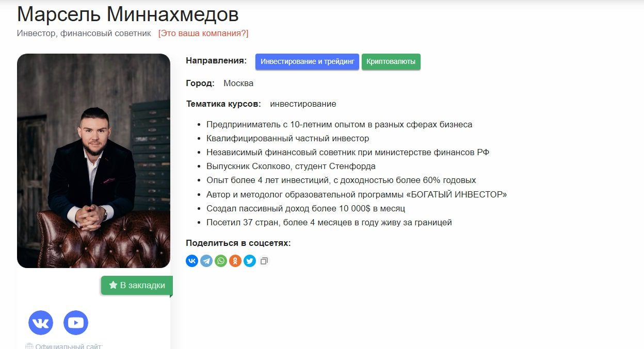The width and height of the screenshot is (644, 349).
Task: Add profile to bookmarks with В закладки
Action: [x=137, y=286]
